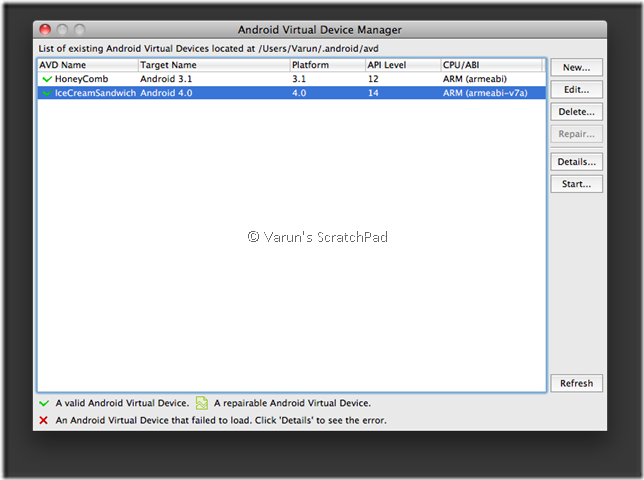Click API level 14 cell

point(373,93)
